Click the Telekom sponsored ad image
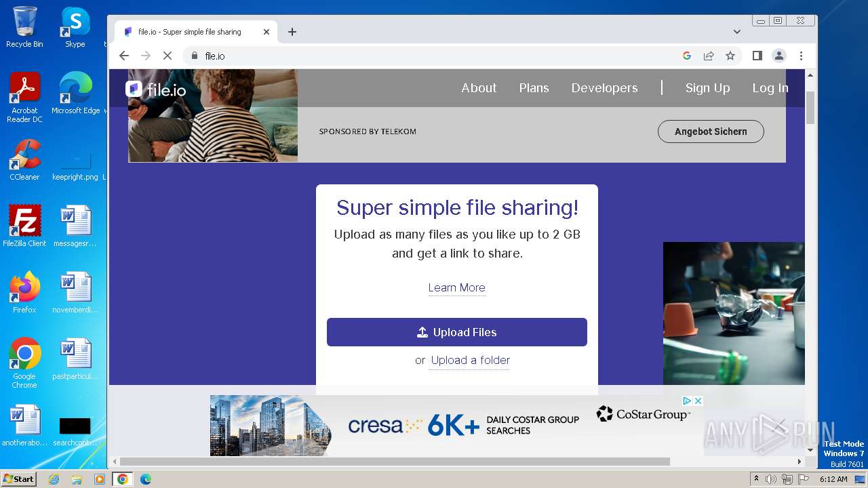This screenshot has height=488, width=868. pos(213,115)
